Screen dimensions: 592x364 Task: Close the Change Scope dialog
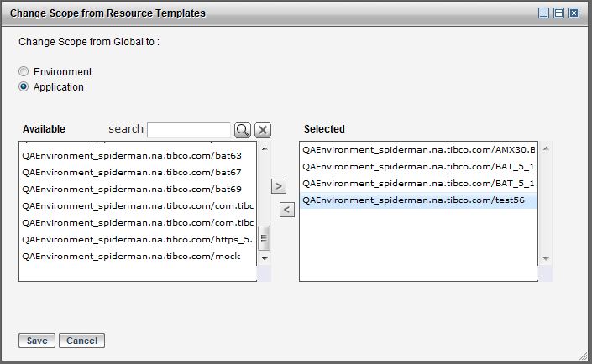click(574, 13)
